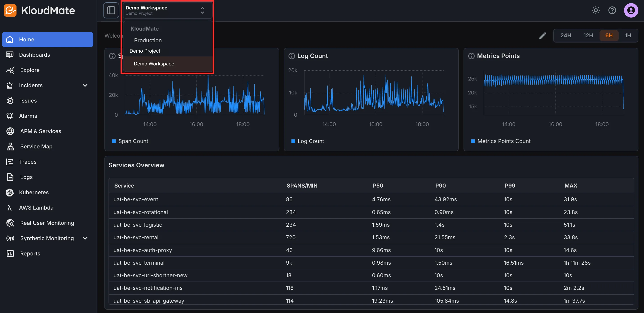Click the Log Count info icon
Viewport: 644px width, 313px height.
(291, 56)
